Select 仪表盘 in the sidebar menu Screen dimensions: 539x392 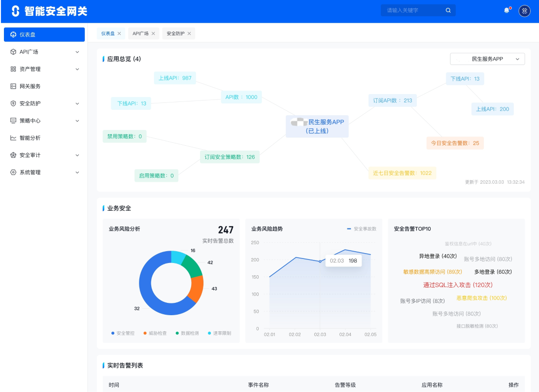click(x=44, y=34)
